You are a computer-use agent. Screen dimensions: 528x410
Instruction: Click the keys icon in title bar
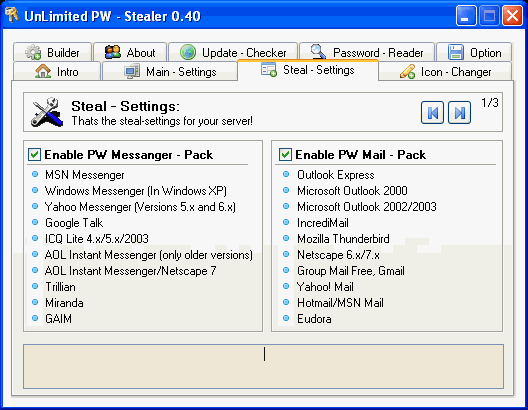click(12, 15)
